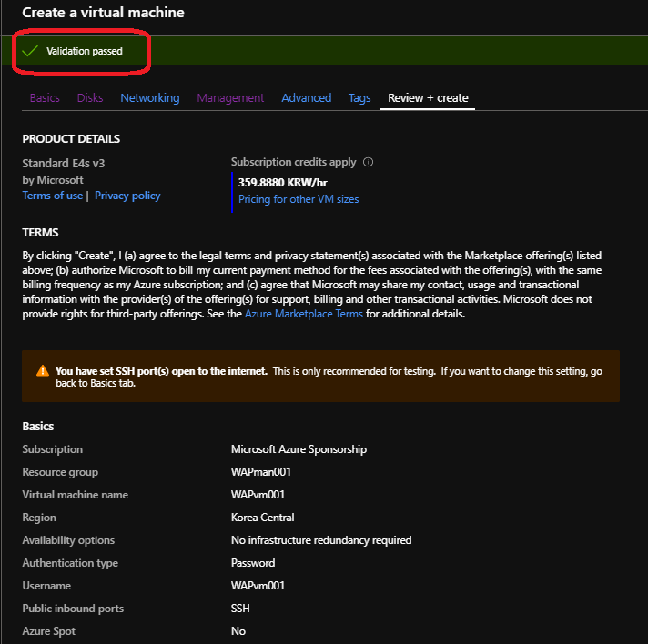Open the Disks tab

coord(90,98)
